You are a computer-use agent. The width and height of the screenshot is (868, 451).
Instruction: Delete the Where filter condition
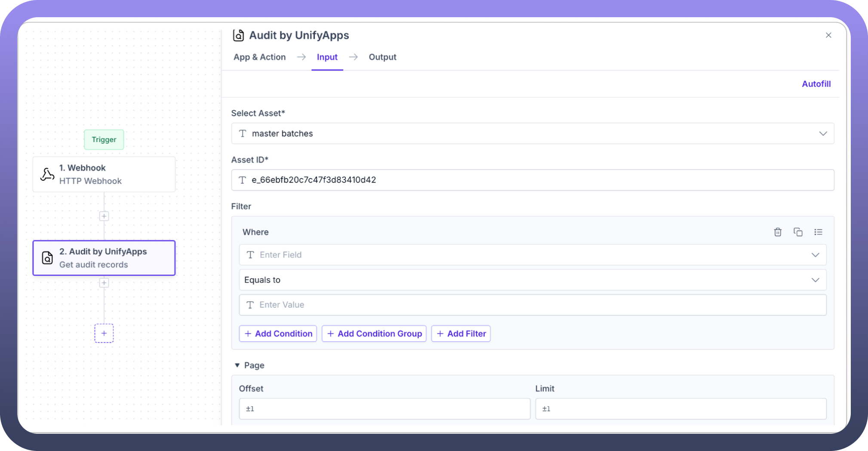click(778, 232)
